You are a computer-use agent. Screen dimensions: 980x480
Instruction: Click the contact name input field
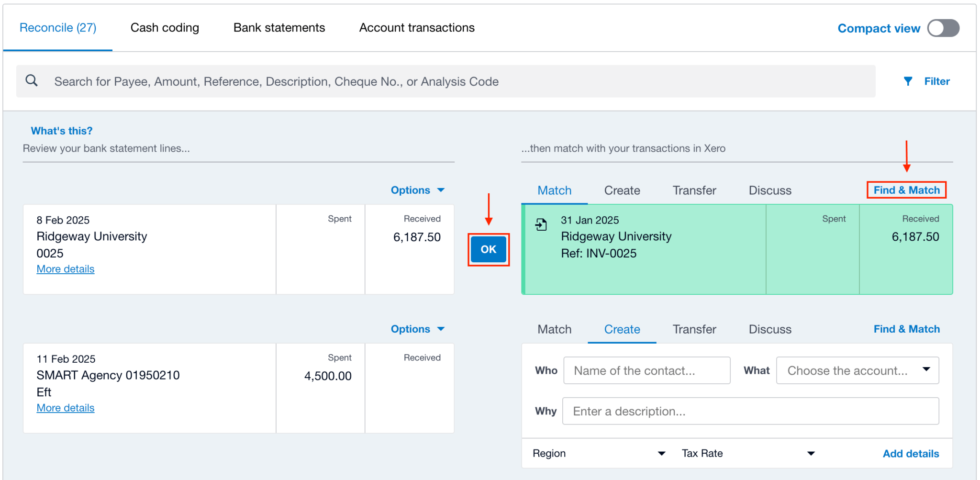tap(646, 370)
